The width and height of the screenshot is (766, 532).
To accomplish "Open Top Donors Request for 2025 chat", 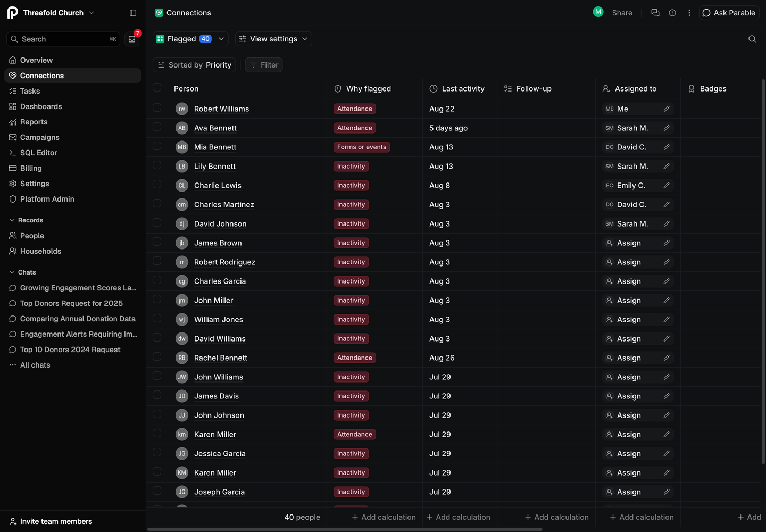I will tap(73, 303).
